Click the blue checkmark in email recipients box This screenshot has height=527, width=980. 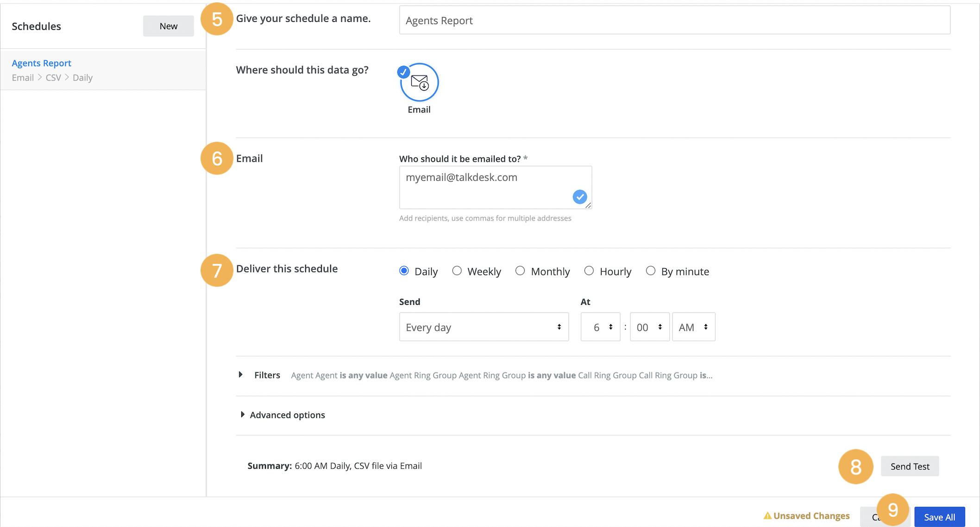click(x=580, y=197)
